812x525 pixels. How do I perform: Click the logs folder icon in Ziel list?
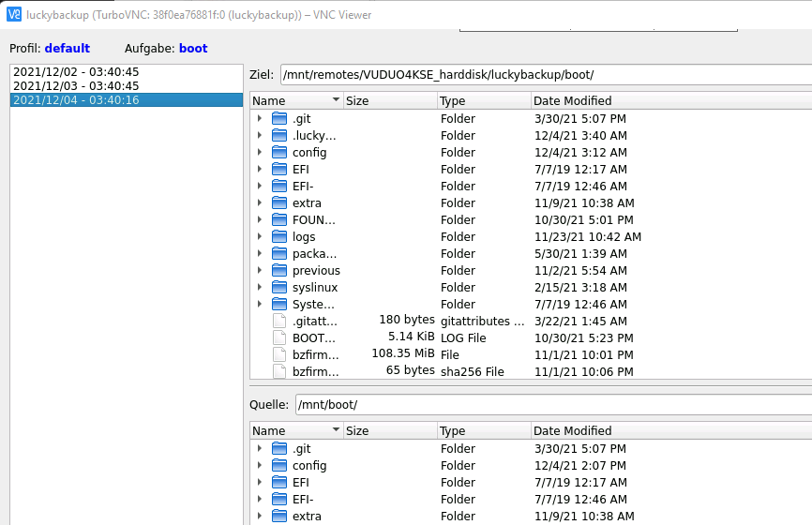point(279,236)
